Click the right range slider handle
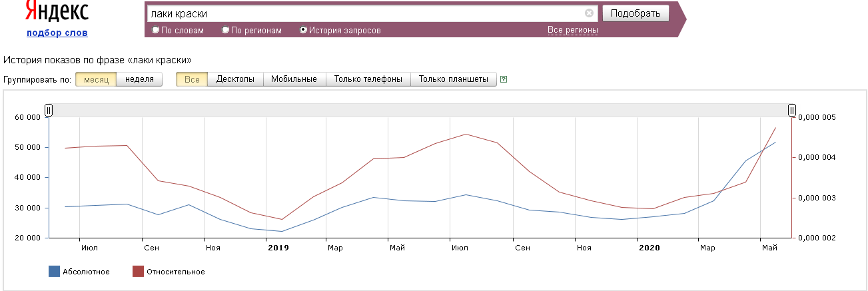The image size is (868, 291). (x=792, y=111)
